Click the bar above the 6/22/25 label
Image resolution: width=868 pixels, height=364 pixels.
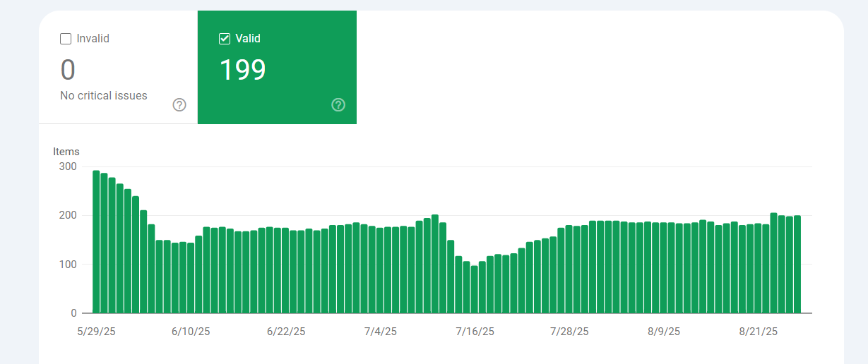click(x=285, y=271)
